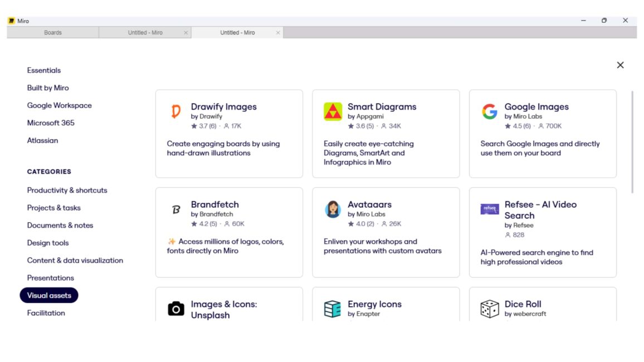The width and height of the screenshot is (644, 362).
Task: Click the Drawify 'hand-drawn illustrations' description
Action: point(223,149)
